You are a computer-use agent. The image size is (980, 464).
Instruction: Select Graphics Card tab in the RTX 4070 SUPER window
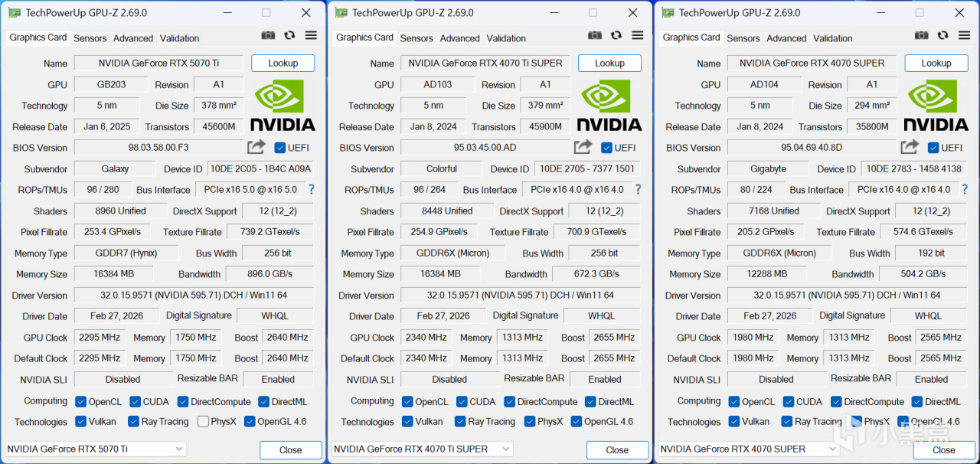pos(691,38)
